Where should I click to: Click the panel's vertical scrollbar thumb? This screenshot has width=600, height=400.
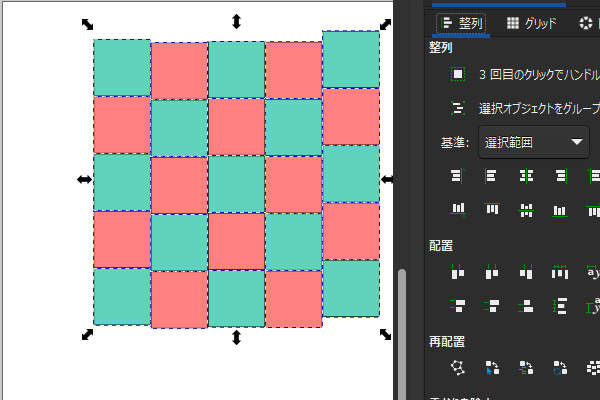[401, 335]
